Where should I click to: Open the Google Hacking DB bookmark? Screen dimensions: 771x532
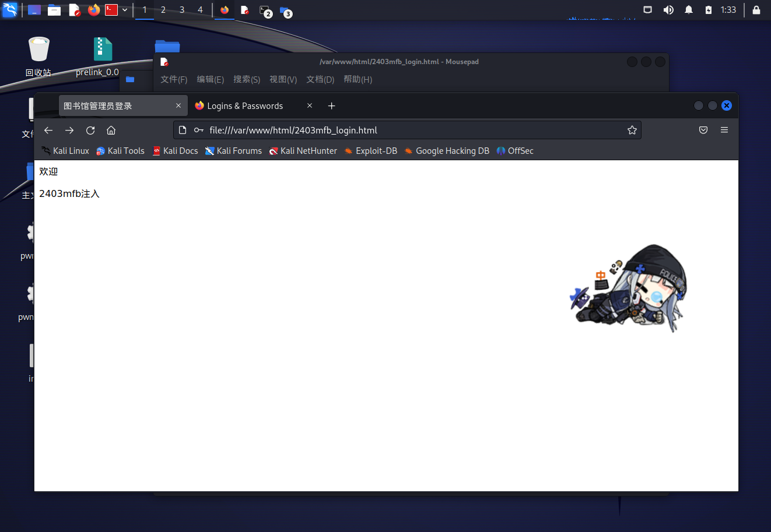coord(447,151)
